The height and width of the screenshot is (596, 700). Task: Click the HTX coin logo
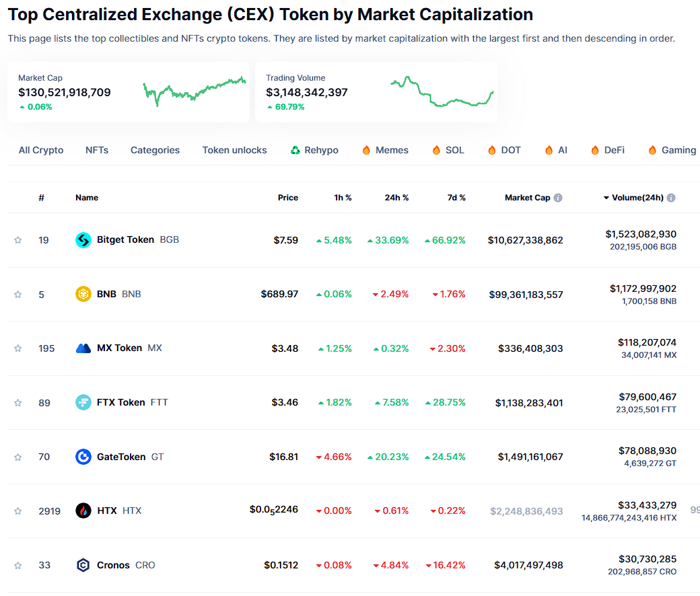click(x=83, y=511)
